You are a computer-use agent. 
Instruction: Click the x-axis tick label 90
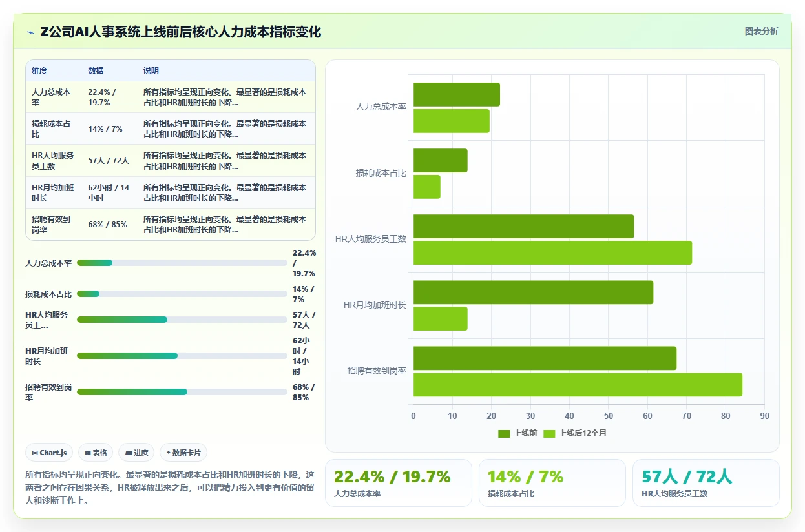(x=764, y=416)
